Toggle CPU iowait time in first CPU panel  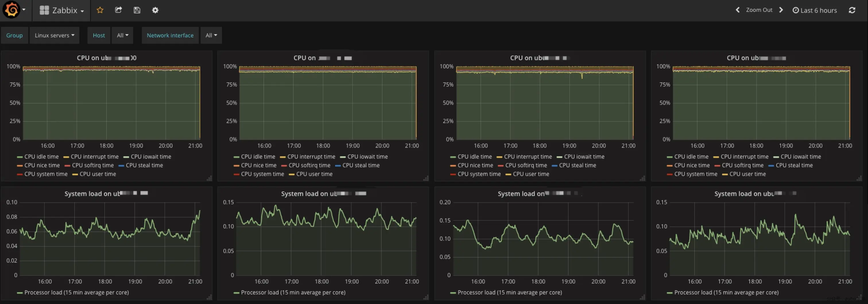point(151,157)
